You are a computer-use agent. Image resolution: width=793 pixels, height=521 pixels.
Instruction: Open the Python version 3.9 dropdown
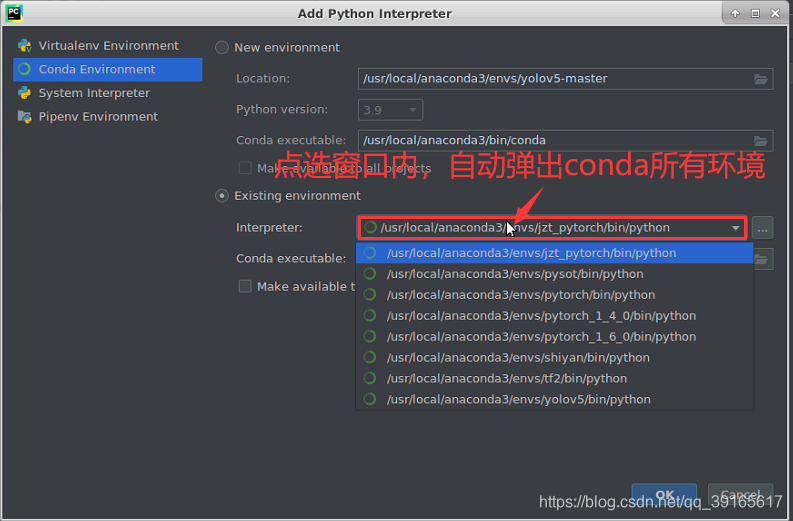(x=390, y=110)
